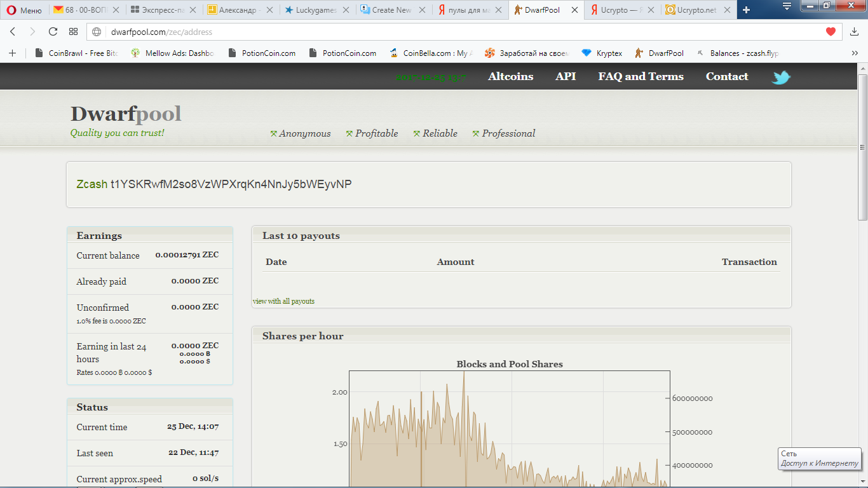
Task: Switch to the Luckygames tab
Action: [311, 10]
